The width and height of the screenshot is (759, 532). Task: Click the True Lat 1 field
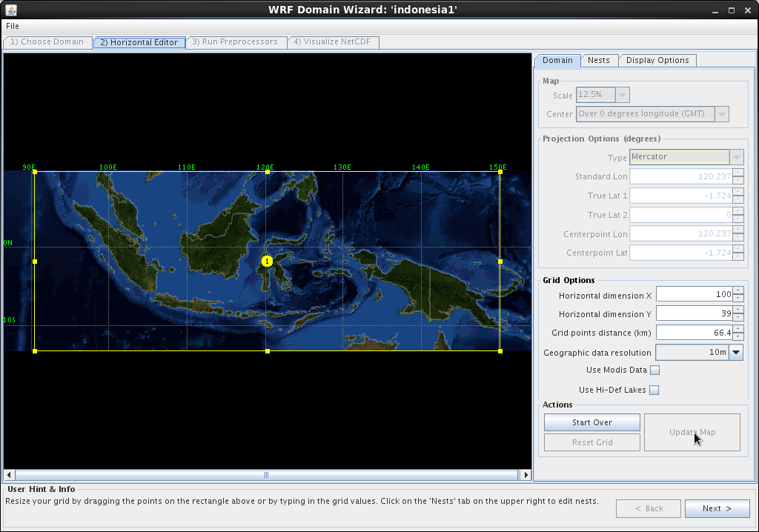(x=681, y=196)
